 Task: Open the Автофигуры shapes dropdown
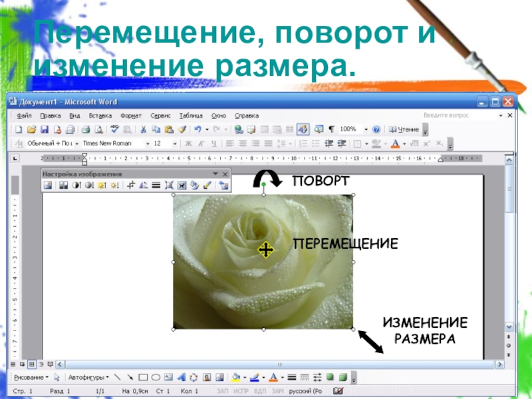[x=88, y=377]
